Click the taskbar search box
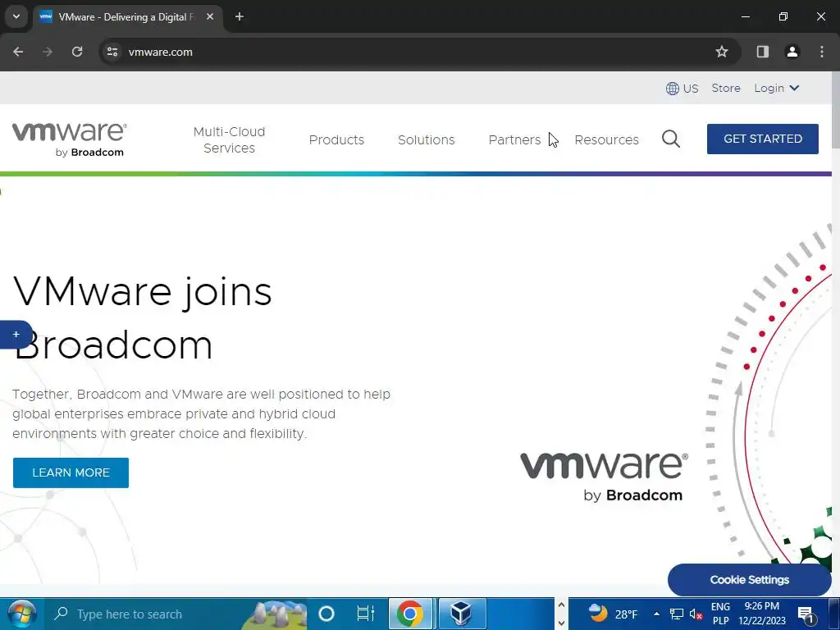The image size is (840, 630). pyautogui.click(x=177, y=614)
